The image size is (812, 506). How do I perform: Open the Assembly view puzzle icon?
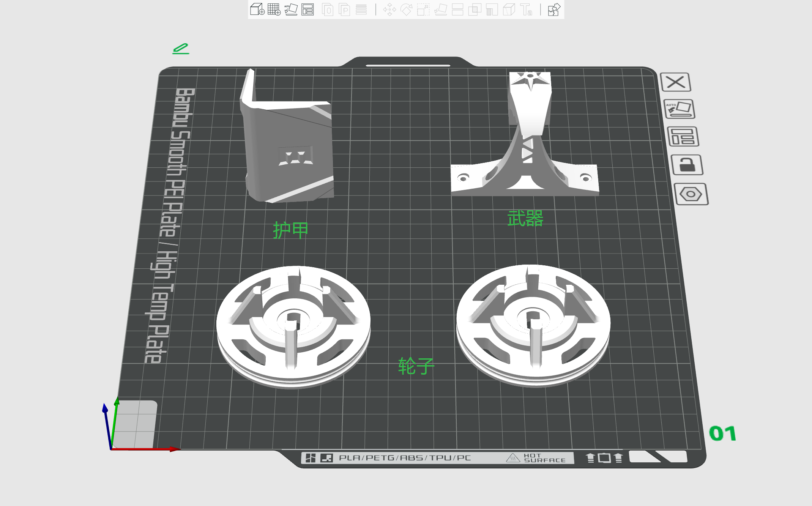(x=554, y=9)
